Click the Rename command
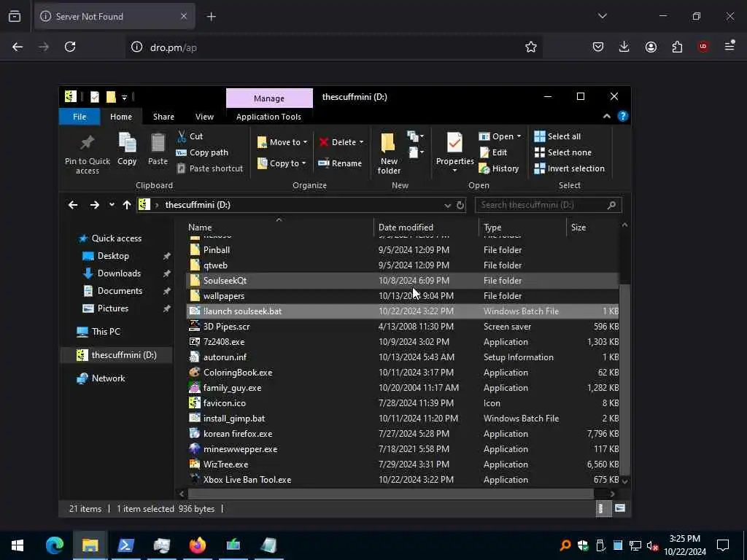 (x=340, y=163)
